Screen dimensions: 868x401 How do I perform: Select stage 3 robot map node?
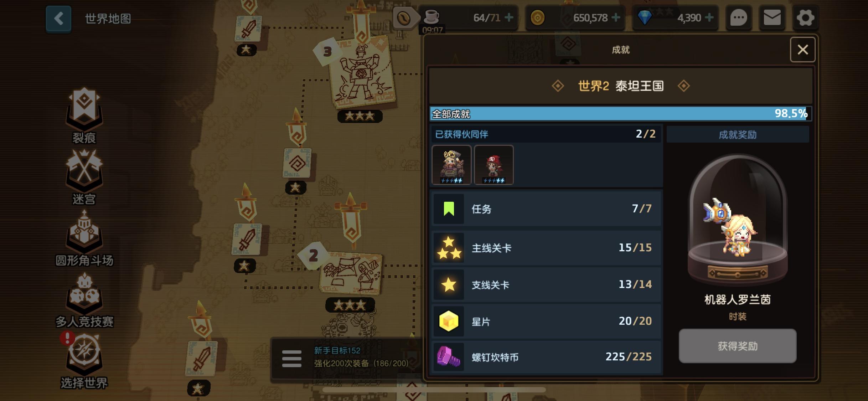point(361,73)
